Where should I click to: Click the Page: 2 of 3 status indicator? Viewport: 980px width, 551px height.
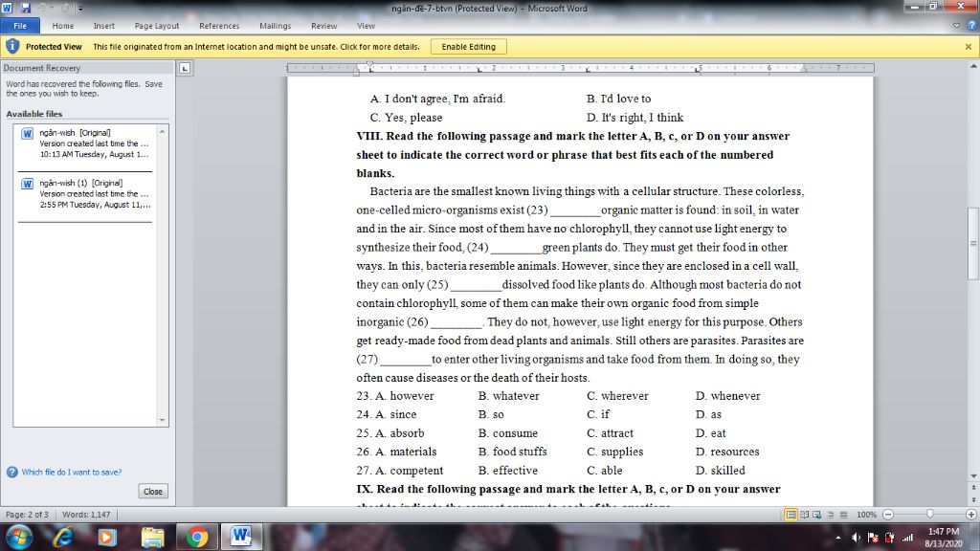(x=27, y=515)
